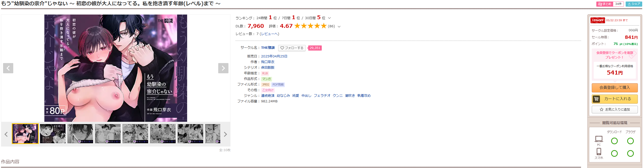
Task: Click the sale deadline 05/22 23:59 まで
Action: pos(617,20)
